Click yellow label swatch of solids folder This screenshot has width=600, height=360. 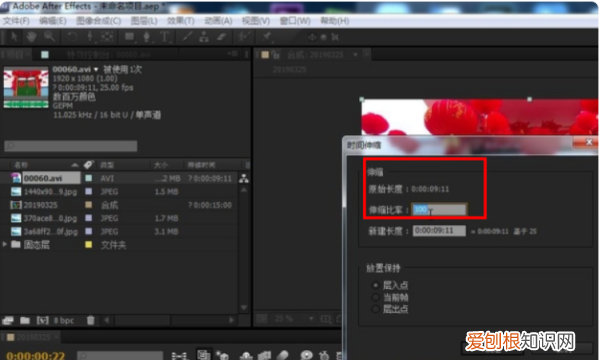88,245
